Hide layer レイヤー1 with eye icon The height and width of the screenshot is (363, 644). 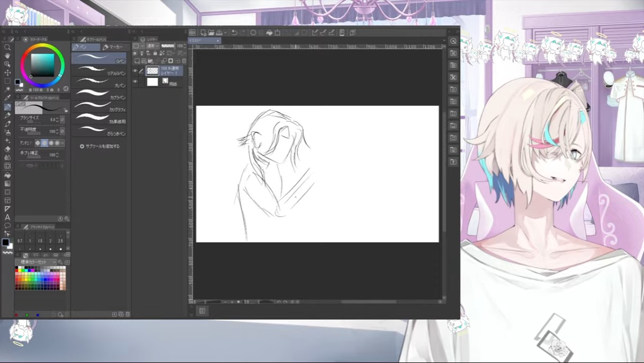point(135,71)
